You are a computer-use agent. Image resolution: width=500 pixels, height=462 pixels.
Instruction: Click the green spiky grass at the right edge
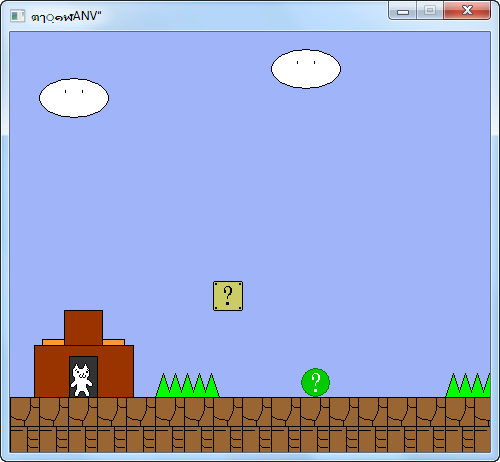point(468,385)
